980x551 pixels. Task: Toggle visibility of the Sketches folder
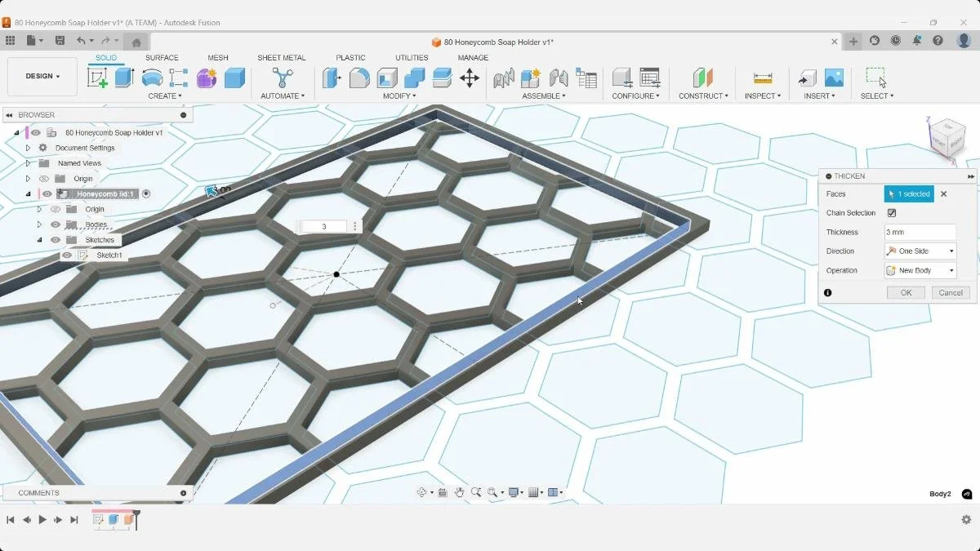coord(56,240)
